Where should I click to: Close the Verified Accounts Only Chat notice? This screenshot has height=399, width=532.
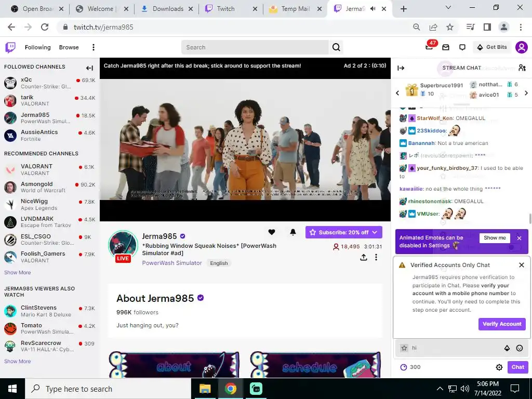point(522,265)
